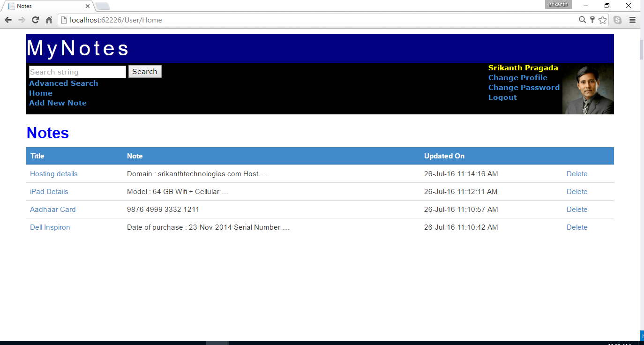
Task: Click the timestamp 26-Jul-16 11:10:57 AM
Action: [461, 210]
